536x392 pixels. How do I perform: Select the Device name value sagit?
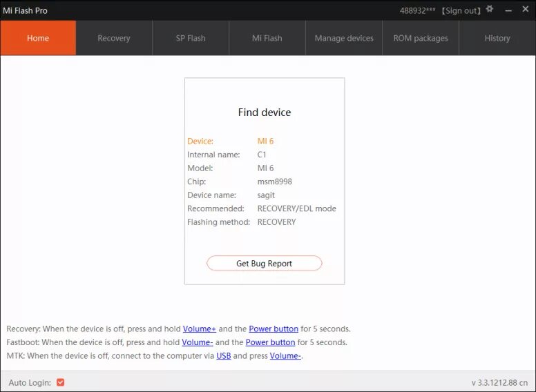pyautogui.click(x=266, y=195)
